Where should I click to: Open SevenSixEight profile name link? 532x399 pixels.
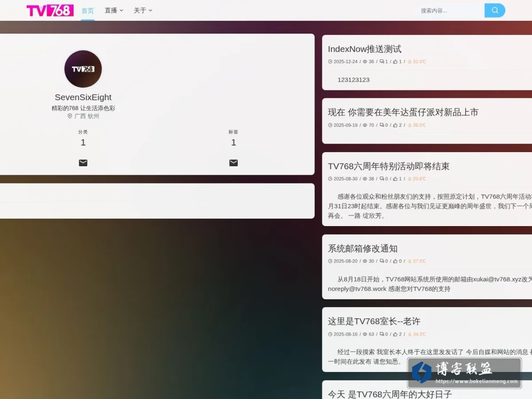[x=83, y=97]
